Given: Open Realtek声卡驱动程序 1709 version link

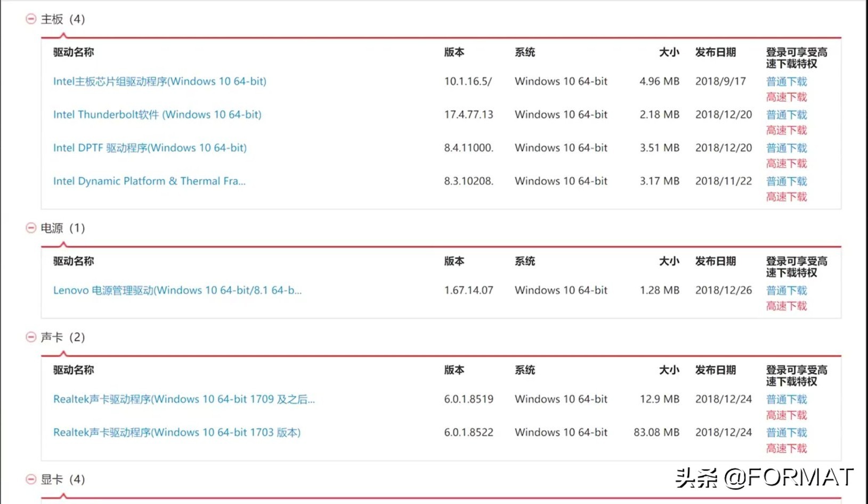Looking at the screenshot, I should 184,399.
